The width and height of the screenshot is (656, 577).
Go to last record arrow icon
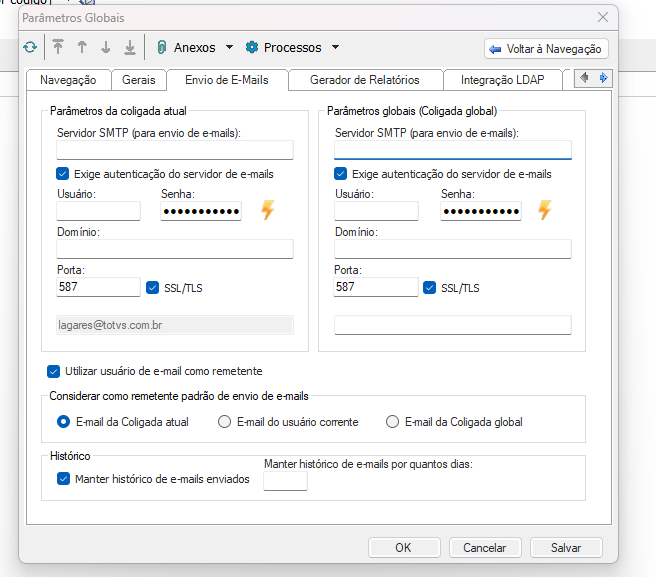tap(130, 47)
